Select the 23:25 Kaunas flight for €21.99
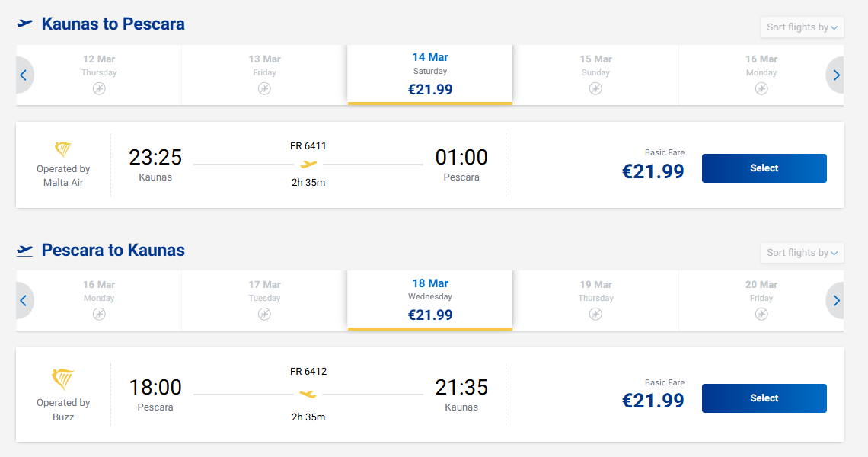 pos(764,168)
